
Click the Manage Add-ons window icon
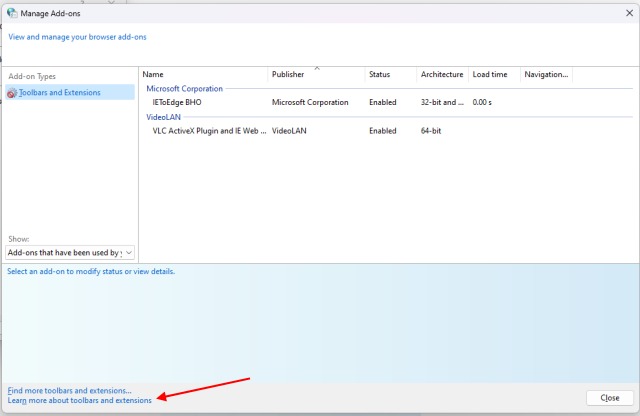point(12,13)
